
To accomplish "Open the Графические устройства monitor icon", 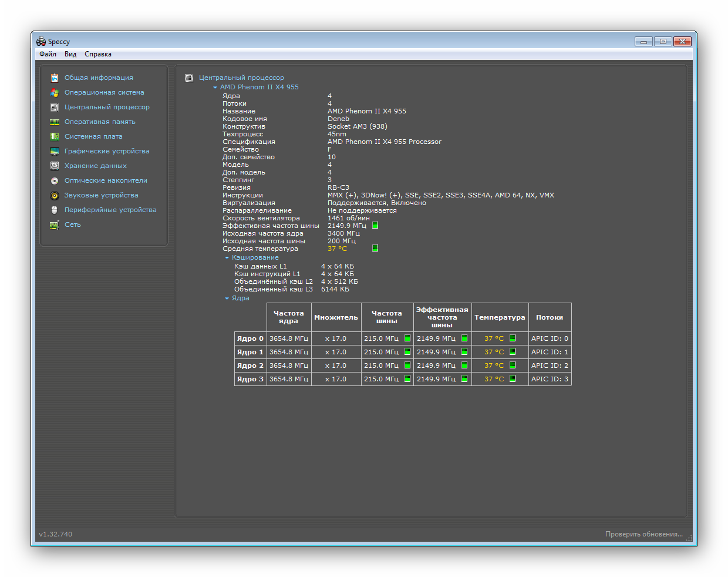I will (x=55, y=151).
